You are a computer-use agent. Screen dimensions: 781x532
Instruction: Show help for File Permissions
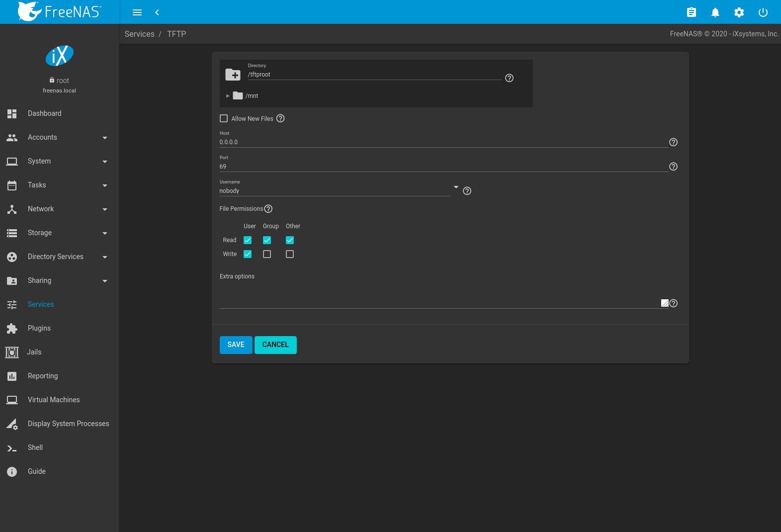coord(268,209)
